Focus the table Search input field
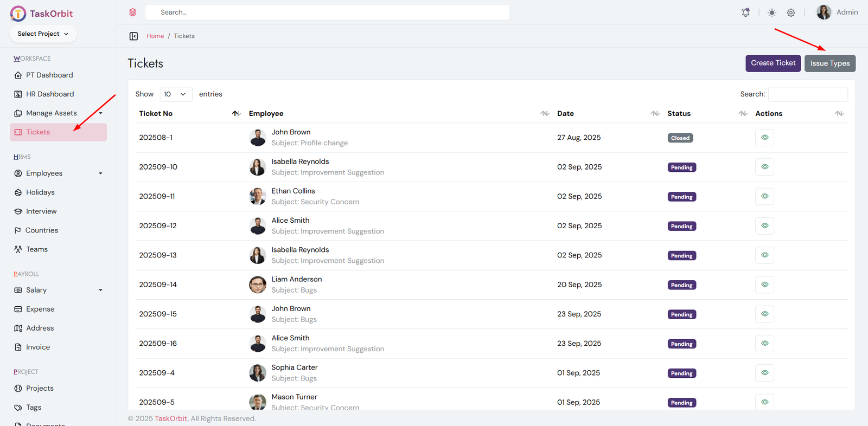 (808, 94)
